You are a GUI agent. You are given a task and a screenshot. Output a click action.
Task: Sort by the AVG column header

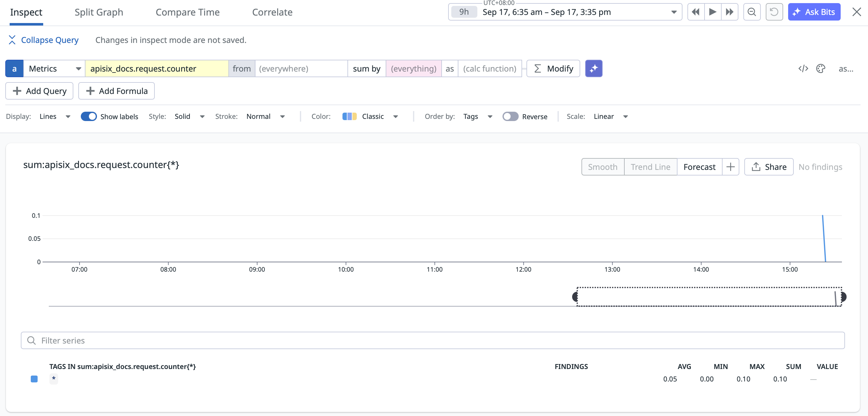click(684, 366)
